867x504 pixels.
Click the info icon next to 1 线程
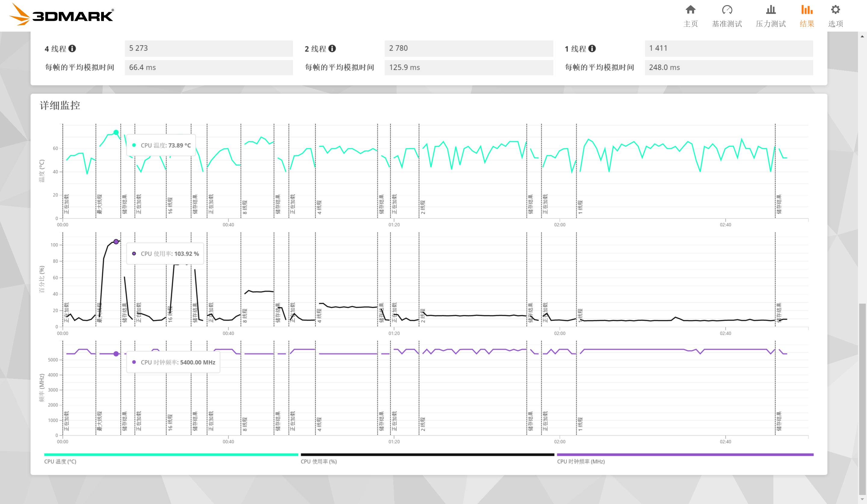[x=592, y=48]
